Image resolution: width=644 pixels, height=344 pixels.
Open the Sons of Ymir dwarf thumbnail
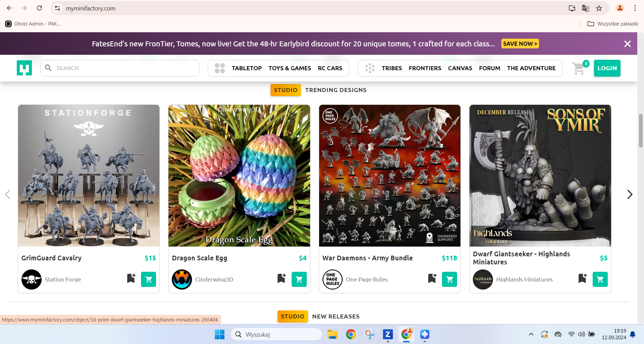pos(540,176)
